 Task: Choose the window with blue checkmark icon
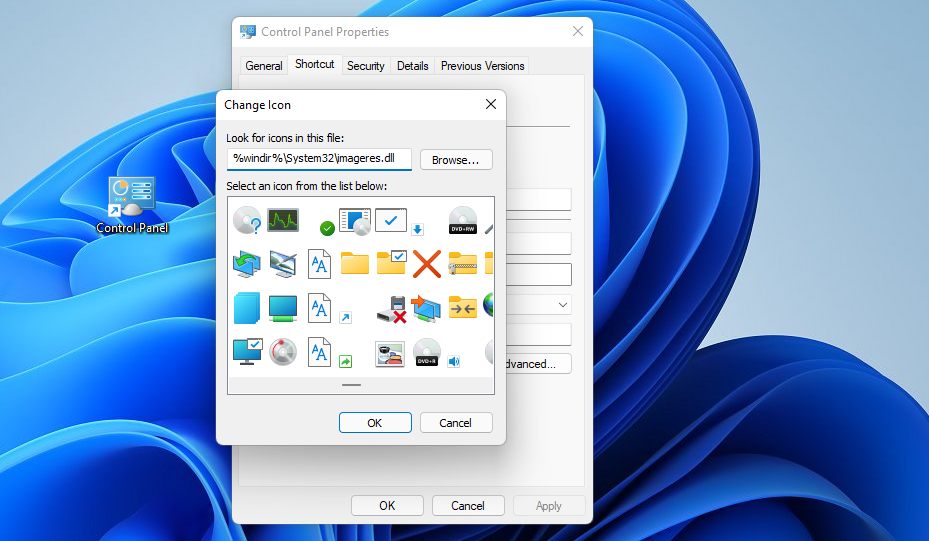coord(391,220)
